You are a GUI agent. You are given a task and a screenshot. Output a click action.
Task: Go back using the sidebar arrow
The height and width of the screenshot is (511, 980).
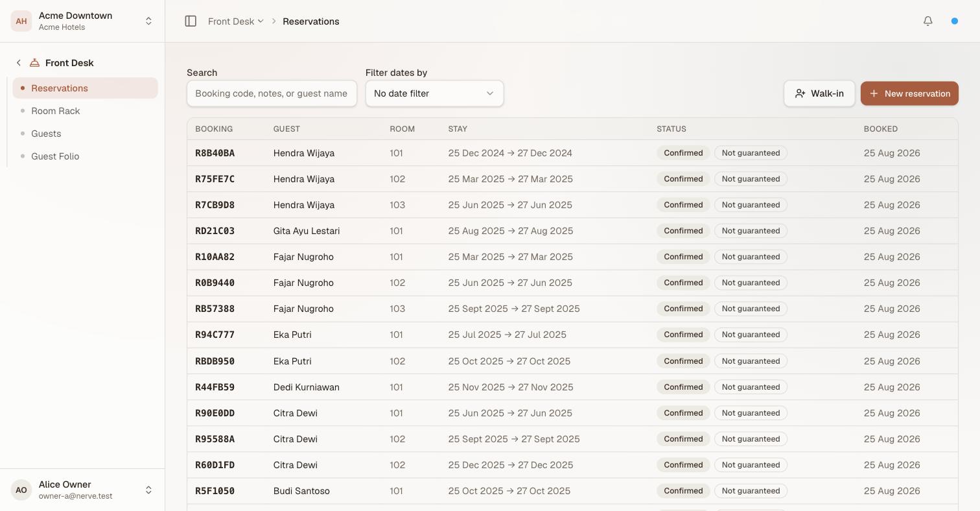click(19, 63)
